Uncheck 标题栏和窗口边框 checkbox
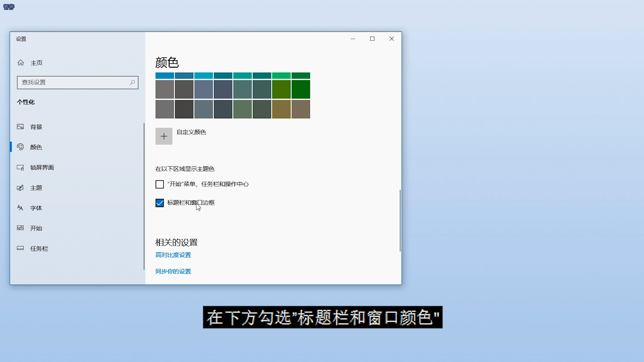 [x=160, y=203]
